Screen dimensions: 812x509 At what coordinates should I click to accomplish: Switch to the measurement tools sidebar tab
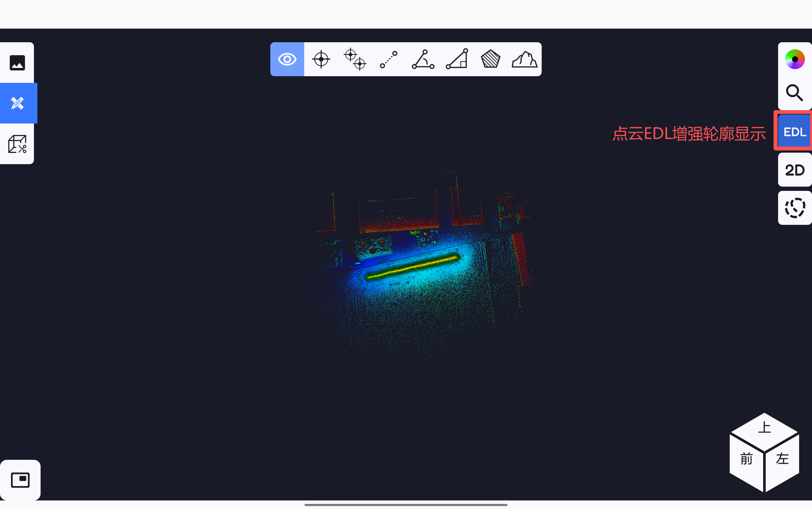[x=17, y=103]
